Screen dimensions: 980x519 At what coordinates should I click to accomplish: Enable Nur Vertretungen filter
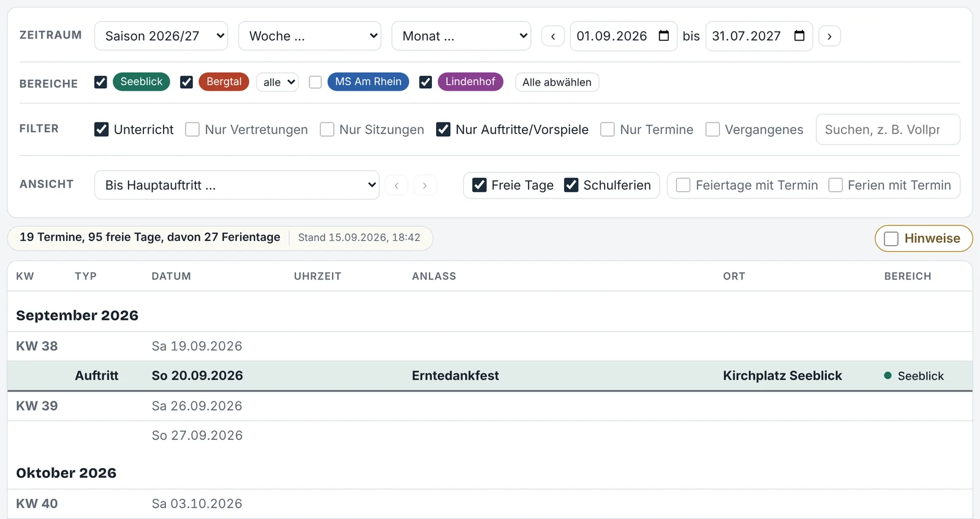click(192, 129)
